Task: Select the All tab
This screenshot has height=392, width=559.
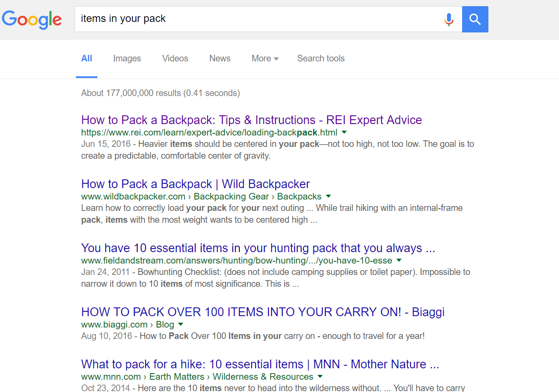Action: [x=87, y=58]
